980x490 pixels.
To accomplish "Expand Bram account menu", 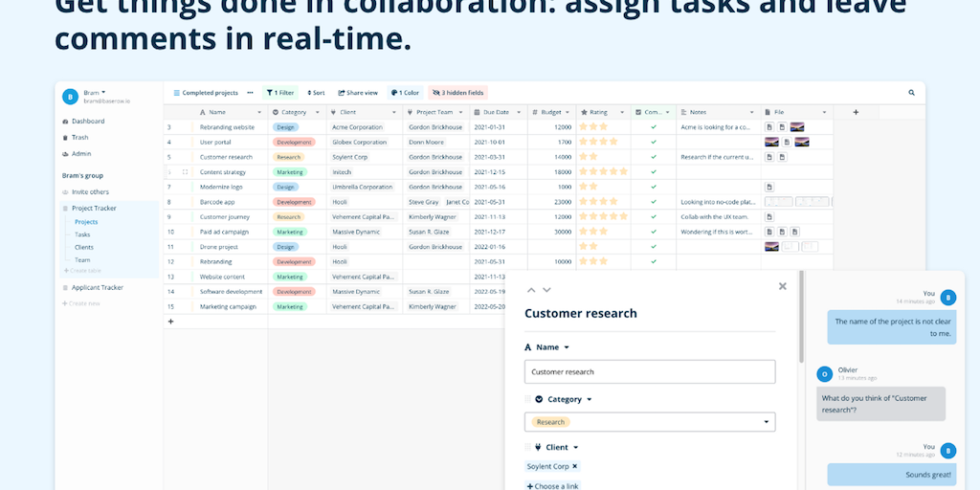I will [x=102, y=91].
